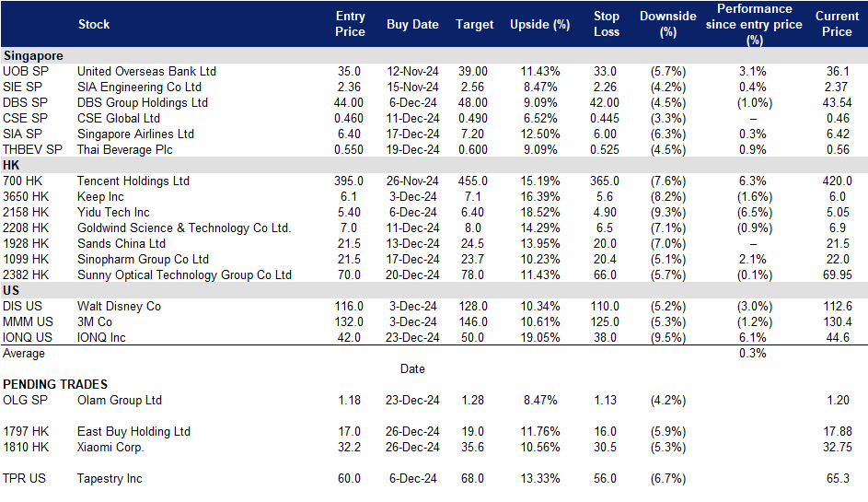Click the average performance value '0.3%'
The image size is (868, 502).
[x=752, y=353]
